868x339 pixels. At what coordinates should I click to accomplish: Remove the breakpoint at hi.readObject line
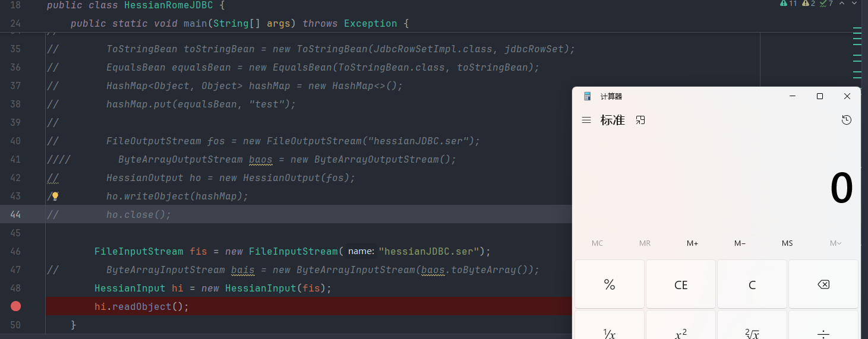point(16,306)
